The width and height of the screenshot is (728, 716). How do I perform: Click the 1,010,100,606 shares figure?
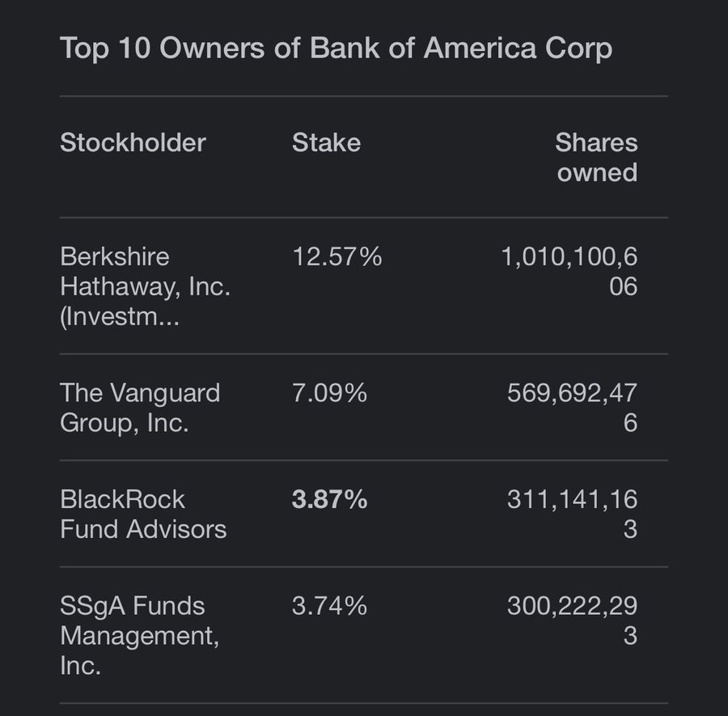point(569,271)
